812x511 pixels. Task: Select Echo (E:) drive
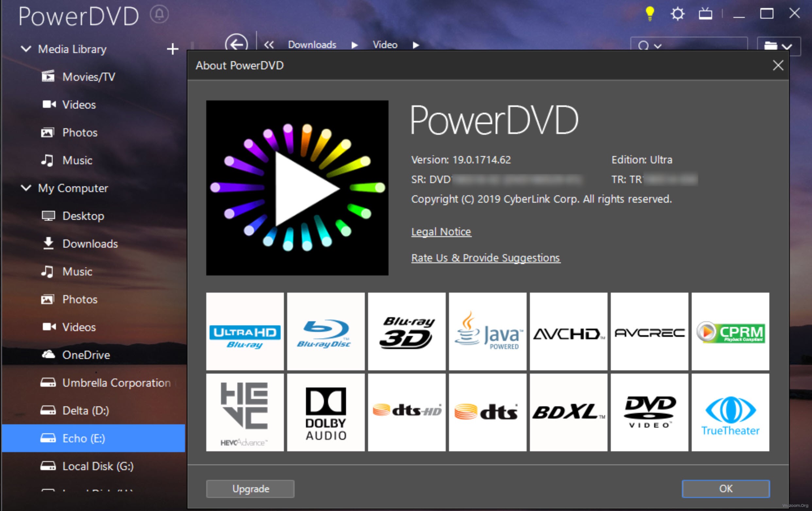tap(93, 438)
